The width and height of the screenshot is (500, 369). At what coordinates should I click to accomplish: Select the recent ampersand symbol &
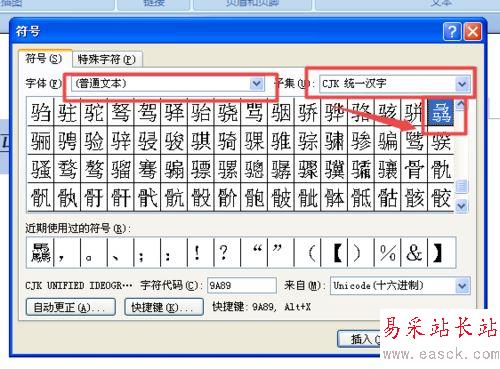coord(414,252)
